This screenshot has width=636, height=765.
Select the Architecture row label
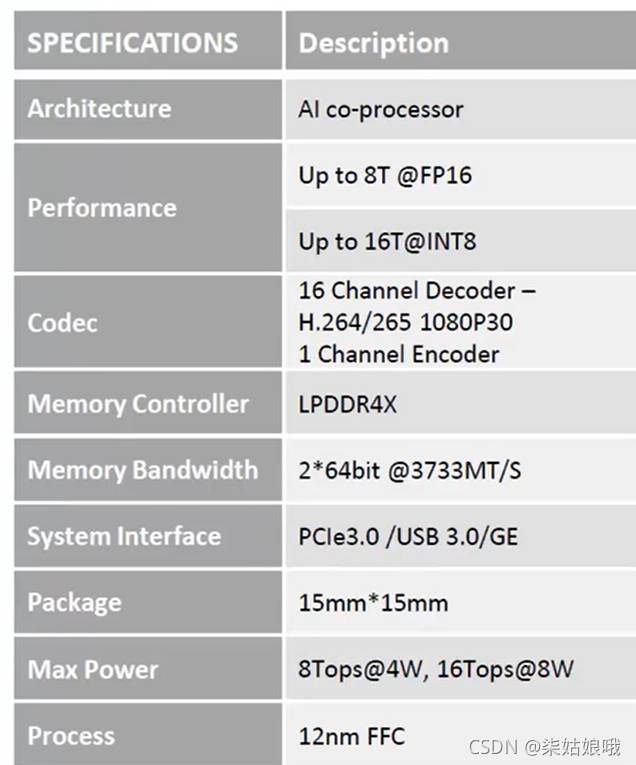99,109
